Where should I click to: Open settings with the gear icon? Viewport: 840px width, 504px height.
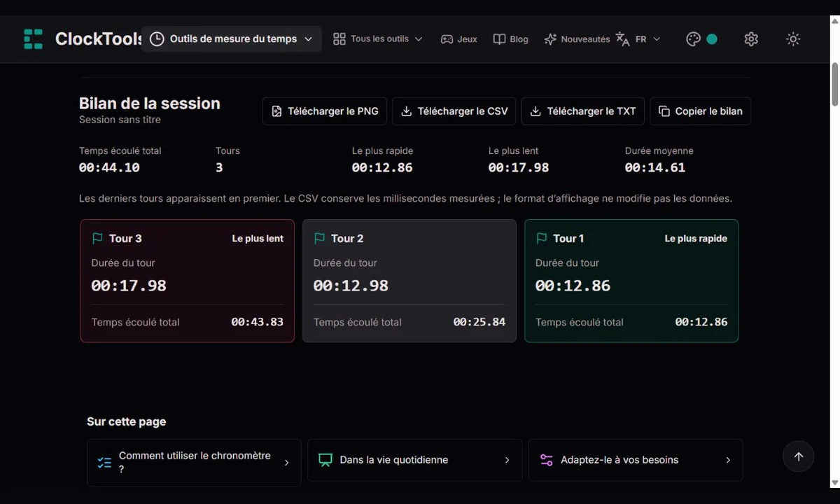[x=751, y=39]
